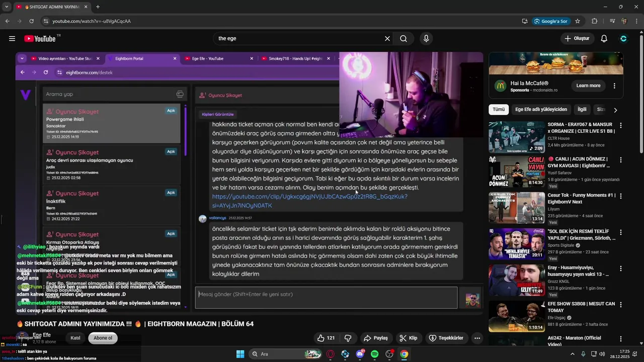This screenshot has height=362, width=644.
Task: Select the İlgili filter chip
Action: pyautogui.click(x=582, y=110)
